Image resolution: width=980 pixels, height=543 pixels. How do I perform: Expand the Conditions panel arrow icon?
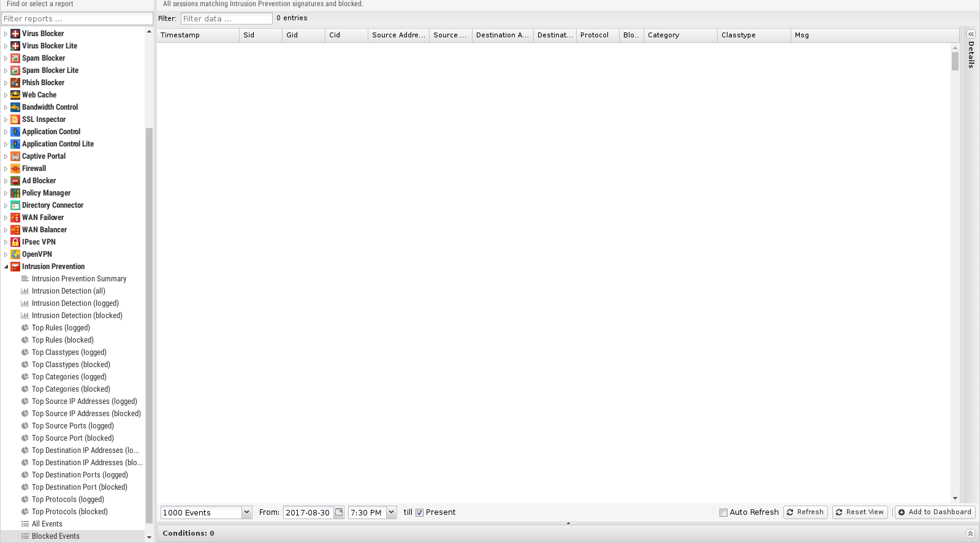[970, 533]
